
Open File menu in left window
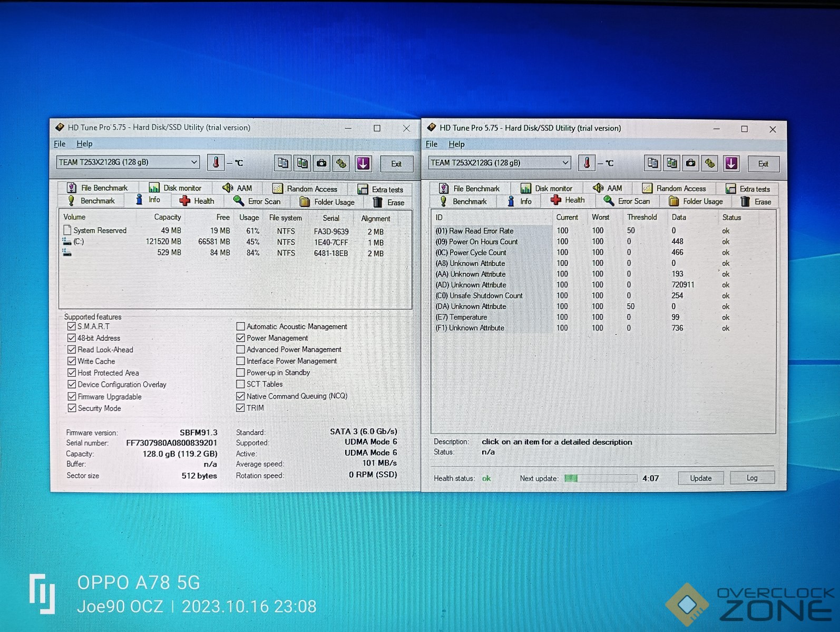(60, 144)
